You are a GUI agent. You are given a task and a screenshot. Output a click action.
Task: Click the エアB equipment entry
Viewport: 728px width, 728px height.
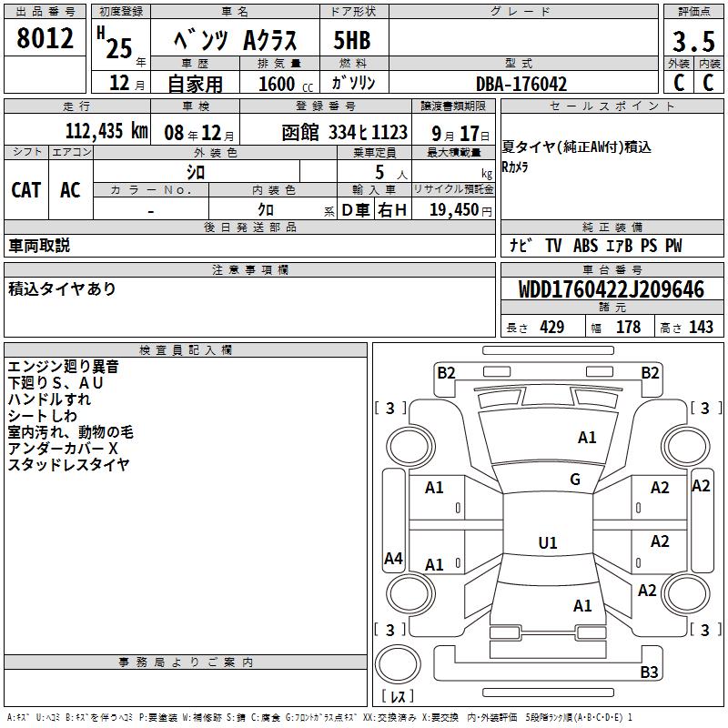[619, 245]
